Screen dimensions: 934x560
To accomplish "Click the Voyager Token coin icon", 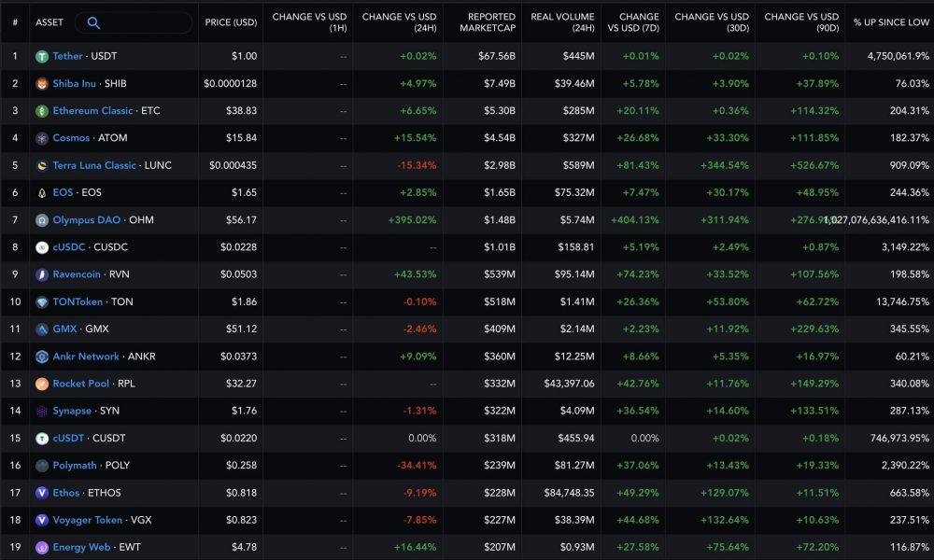I will (42, 520).
